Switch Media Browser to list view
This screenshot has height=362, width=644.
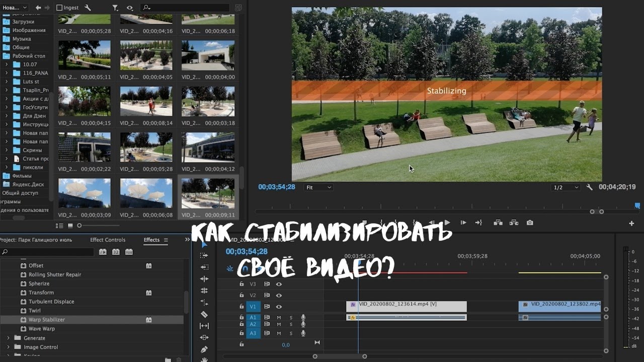pyautogui.click(x=60, y=226)
